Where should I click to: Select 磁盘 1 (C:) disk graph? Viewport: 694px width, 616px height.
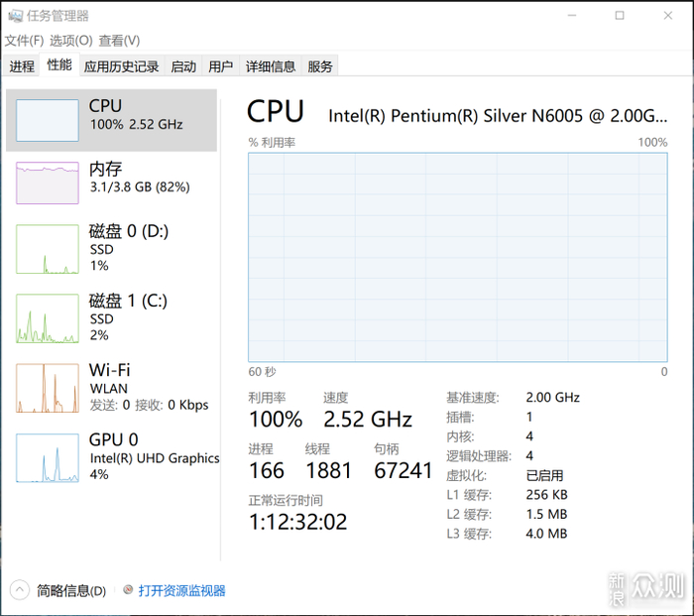[x=47, y=318]
